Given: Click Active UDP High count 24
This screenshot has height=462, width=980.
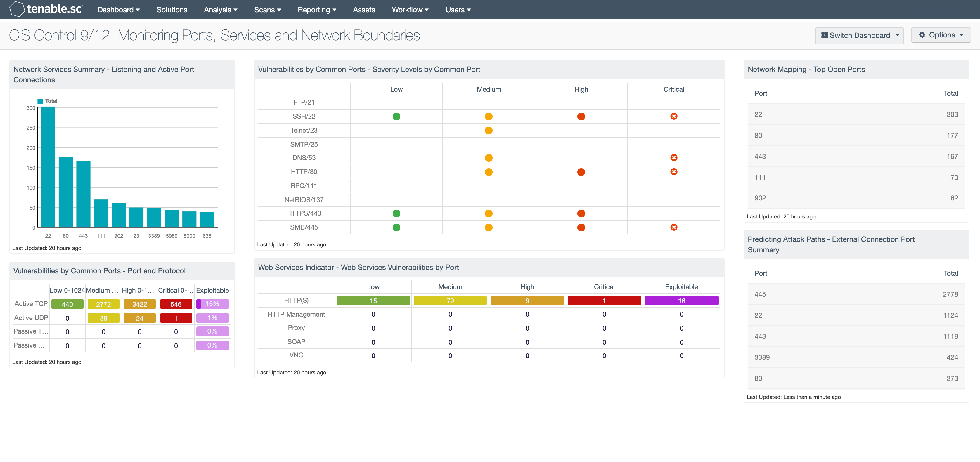Looking at the screenshot, I should [140, 318].
